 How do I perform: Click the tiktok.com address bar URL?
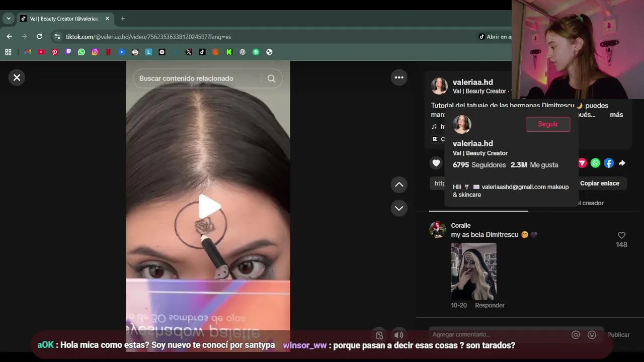point(148,37)
